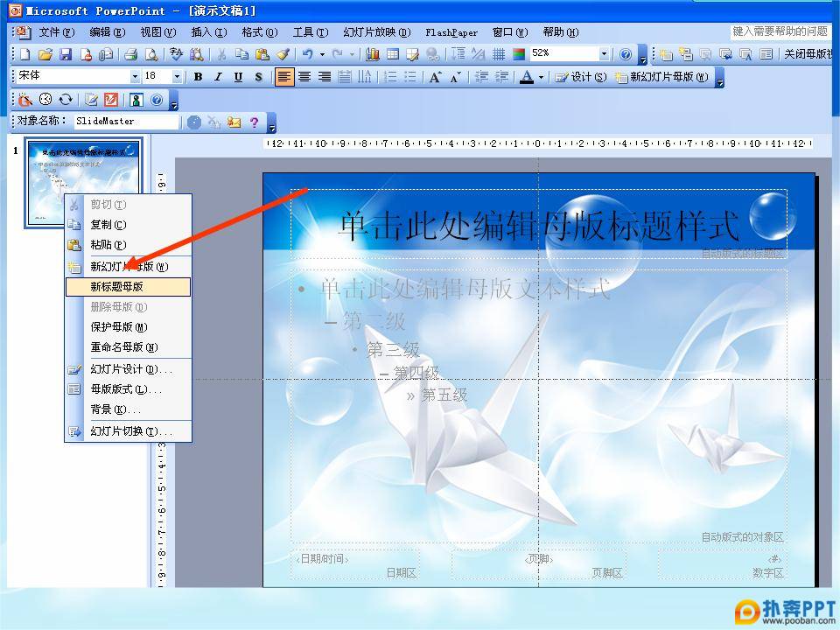Click the 对象名称 SlideMaster input field
Viewport: 840px width, 630px height.
point(126,122)
